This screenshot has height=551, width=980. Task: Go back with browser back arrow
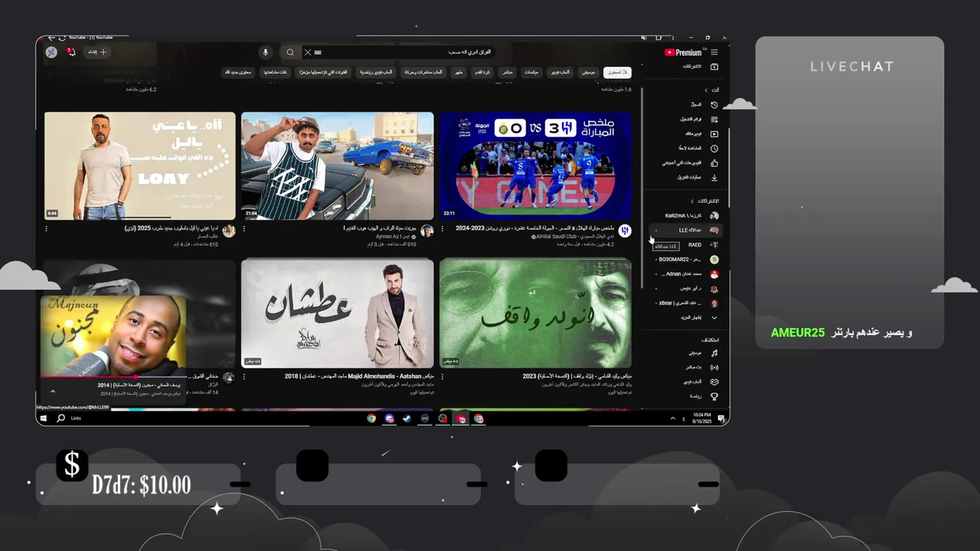pos(51,37)
